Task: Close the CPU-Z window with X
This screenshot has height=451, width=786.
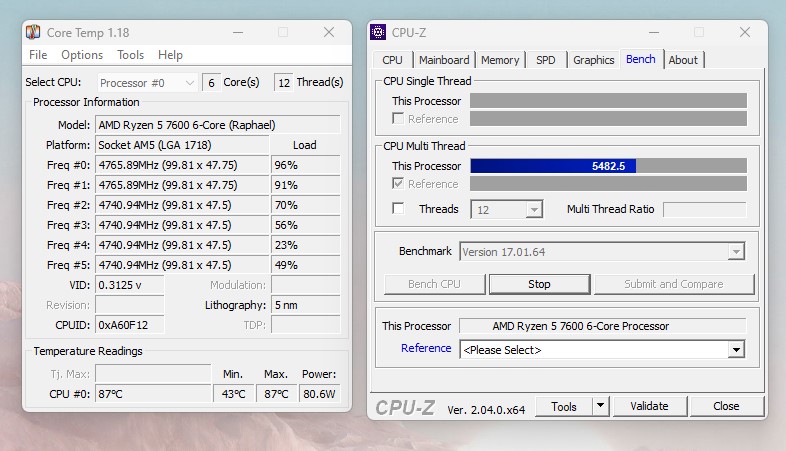Action: click(745, 33)
